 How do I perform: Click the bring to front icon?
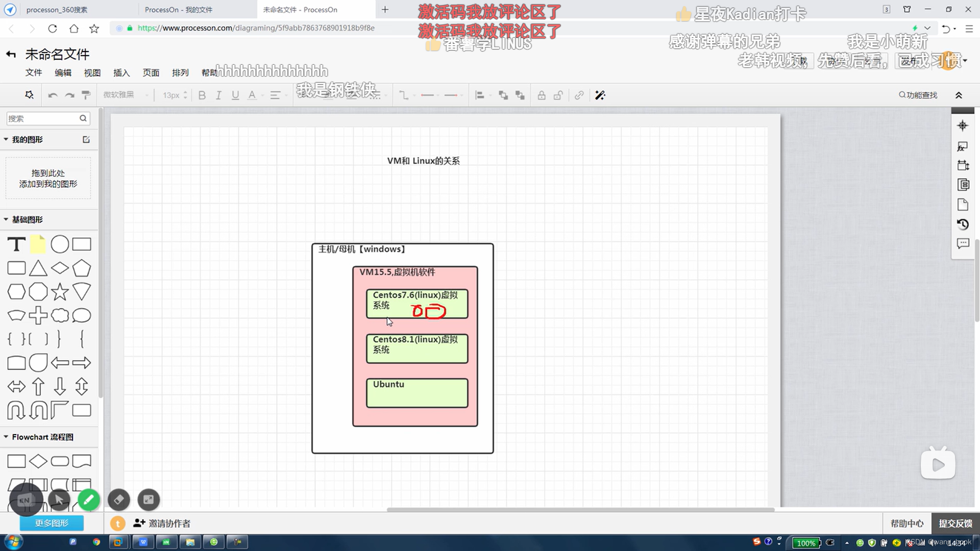click(x=503, y=95)
